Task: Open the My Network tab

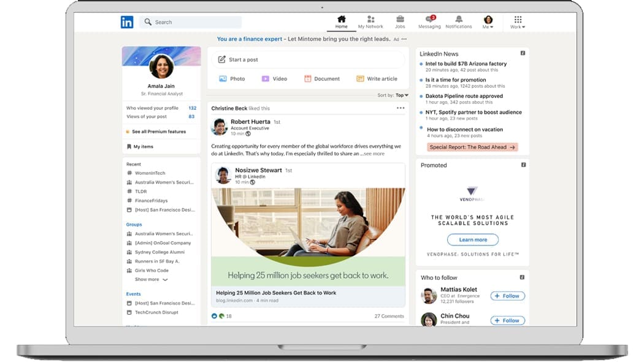Action: pos(370,22)
